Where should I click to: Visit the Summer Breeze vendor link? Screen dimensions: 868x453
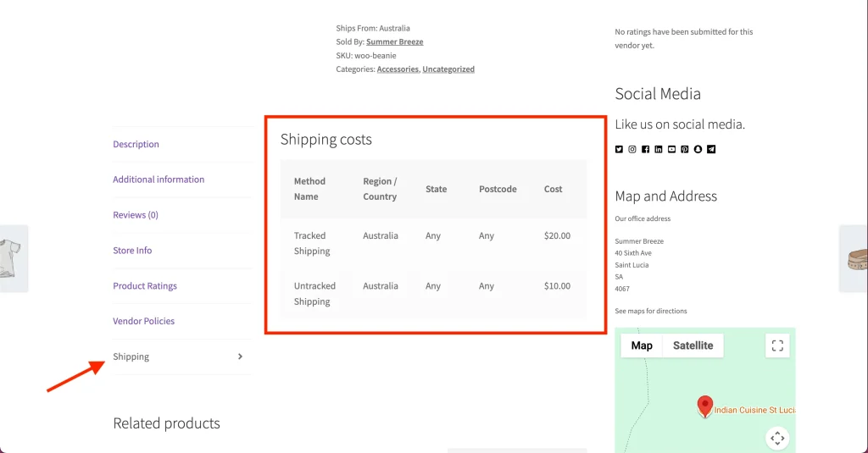(395, 42)
